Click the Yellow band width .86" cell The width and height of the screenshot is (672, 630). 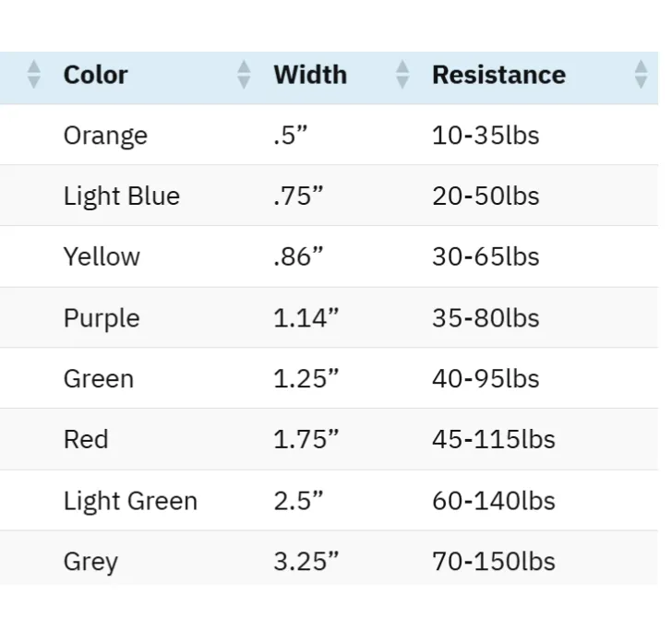[x=298, y=257]
